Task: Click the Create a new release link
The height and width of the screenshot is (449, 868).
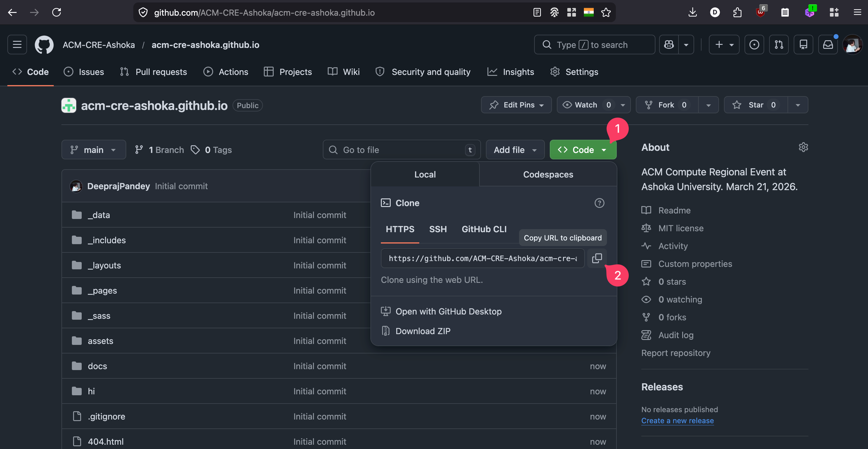Action: click(677, 420)
